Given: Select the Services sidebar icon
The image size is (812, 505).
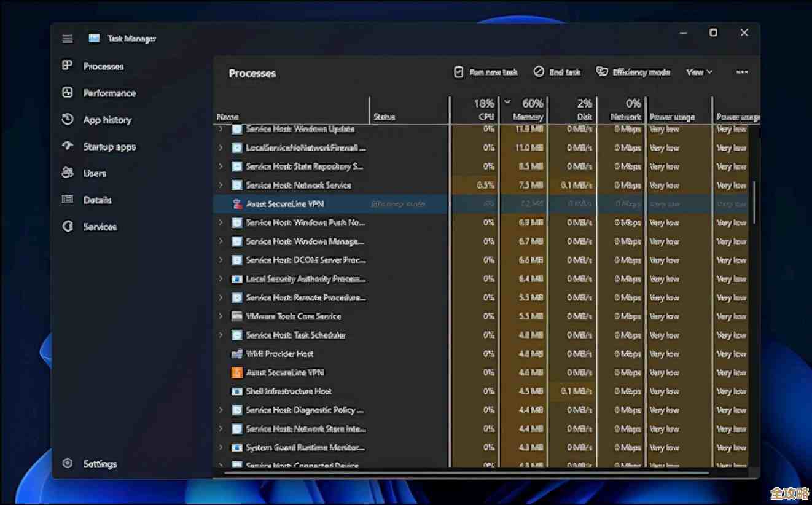Looking at the screenshot, I should pyautogui.click(x=68, y=226).
